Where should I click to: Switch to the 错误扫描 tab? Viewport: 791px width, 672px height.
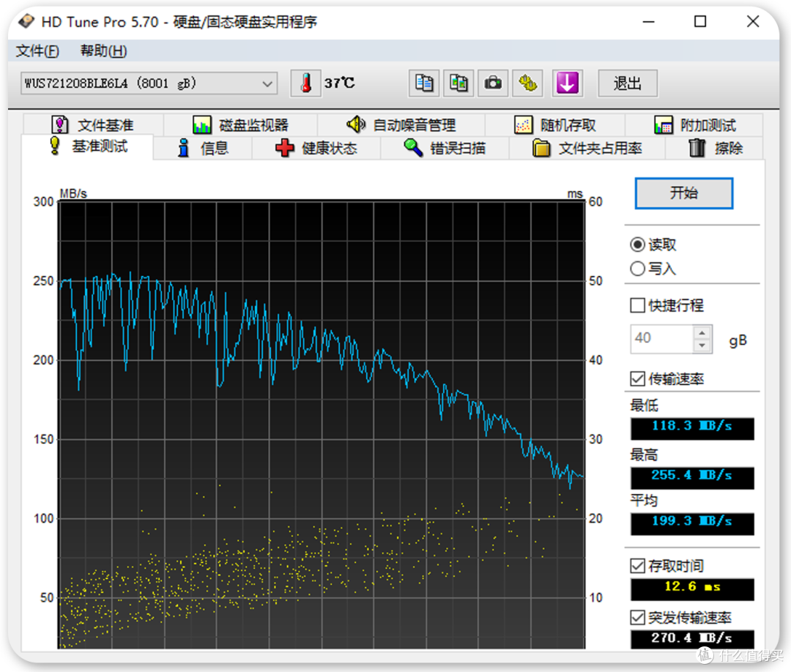pyautogui.click(x=445, y=148)
